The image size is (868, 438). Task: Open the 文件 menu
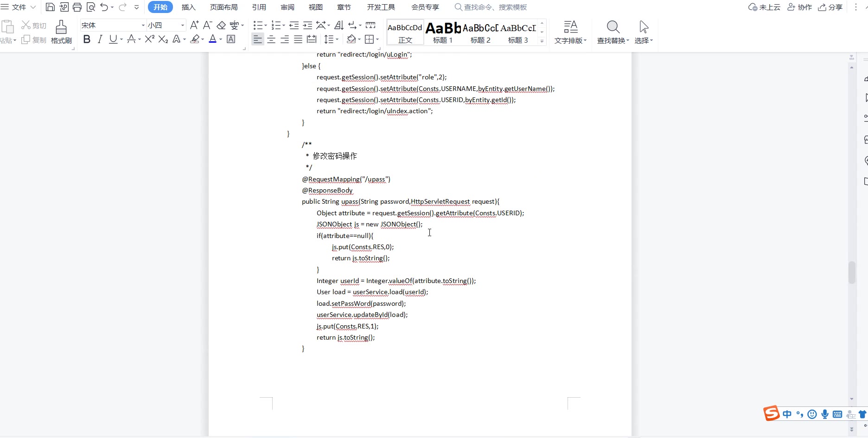[x=19, y=7]
